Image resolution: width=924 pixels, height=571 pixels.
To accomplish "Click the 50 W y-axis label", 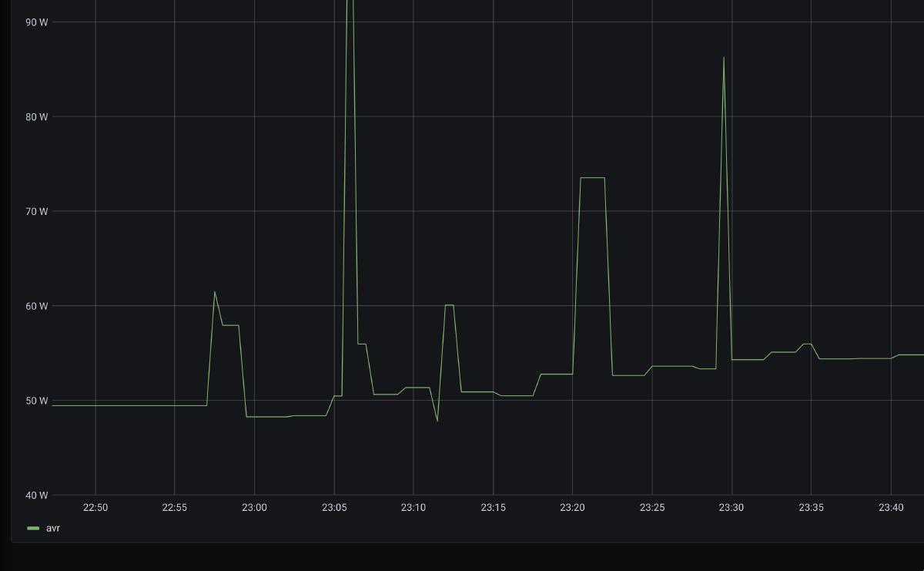I will [x=36, y=401].
